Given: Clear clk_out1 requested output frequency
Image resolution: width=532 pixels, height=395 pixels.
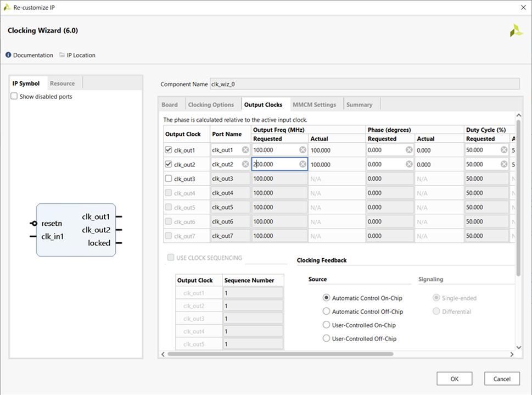Looking at the screenshot, I should pos(303,150).
